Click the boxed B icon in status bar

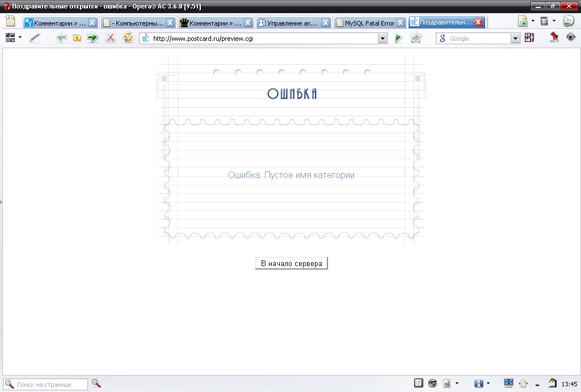(418, 383)
